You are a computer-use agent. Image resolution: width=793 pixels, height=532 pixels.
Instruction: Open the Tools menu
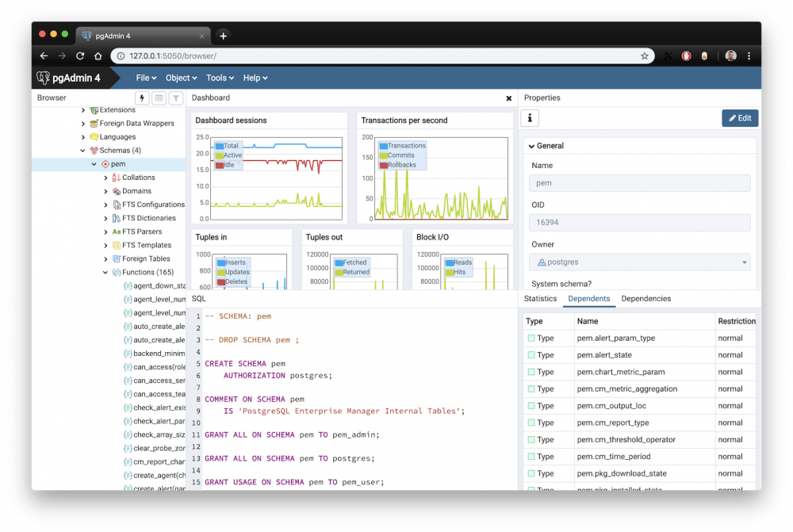coord(220,78)
